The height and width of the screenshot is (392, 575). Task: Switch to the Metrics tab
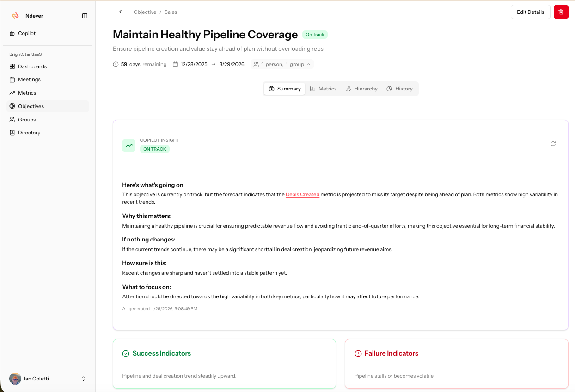tap(323, 88)
